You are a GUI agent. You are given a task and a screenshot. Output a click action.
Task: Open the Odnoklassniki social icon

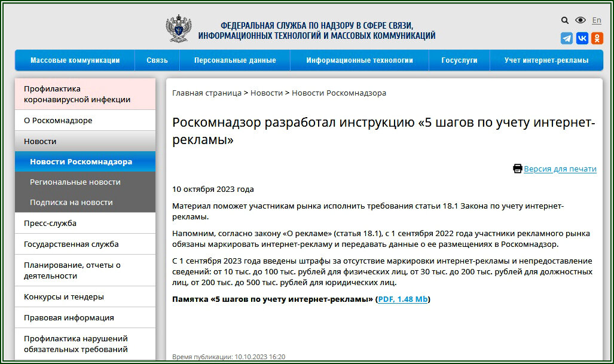(x=597, y=38)
